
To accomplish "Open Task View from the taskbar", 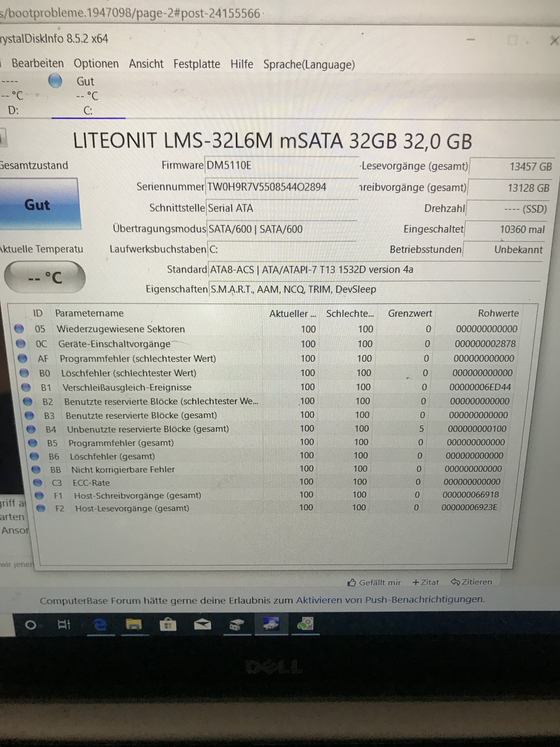I will coord(64,625).
